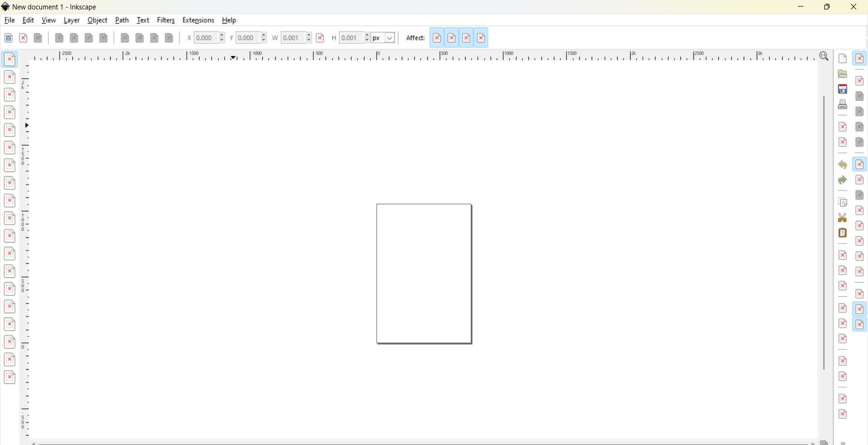Open the Filters menu

tap(166, 20)
